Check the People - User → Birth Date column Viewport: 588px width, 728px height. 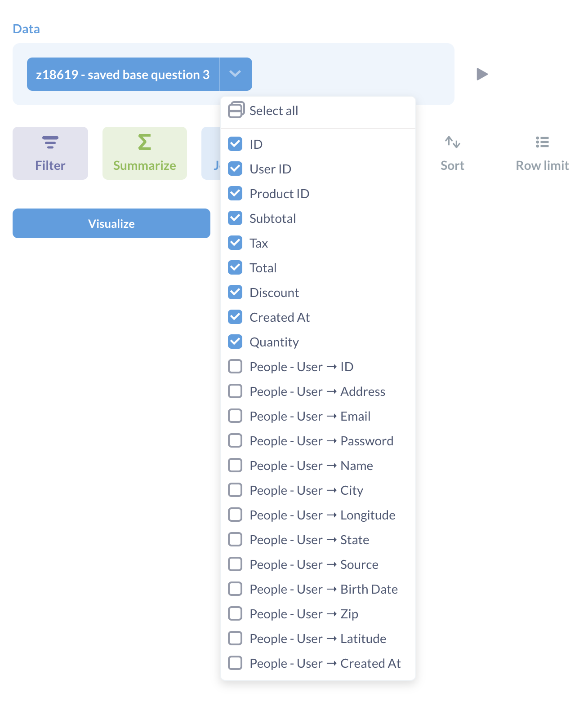[235, 589]
